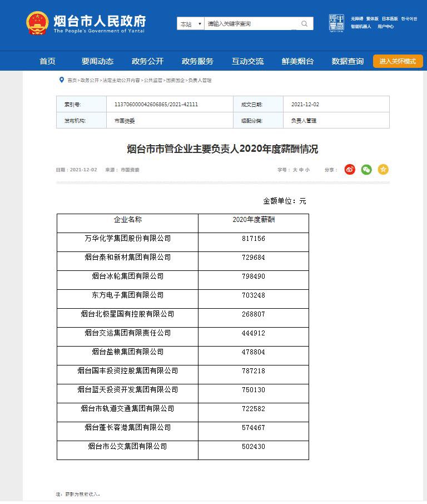
Task: Click the 国资国企 breadcrumb link
Action: point(175,80)
